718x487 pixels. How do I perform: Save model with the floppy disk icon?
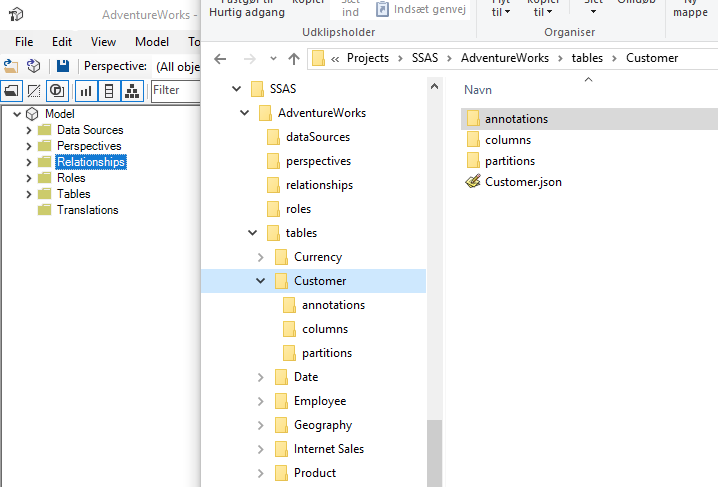coord(63,66)
